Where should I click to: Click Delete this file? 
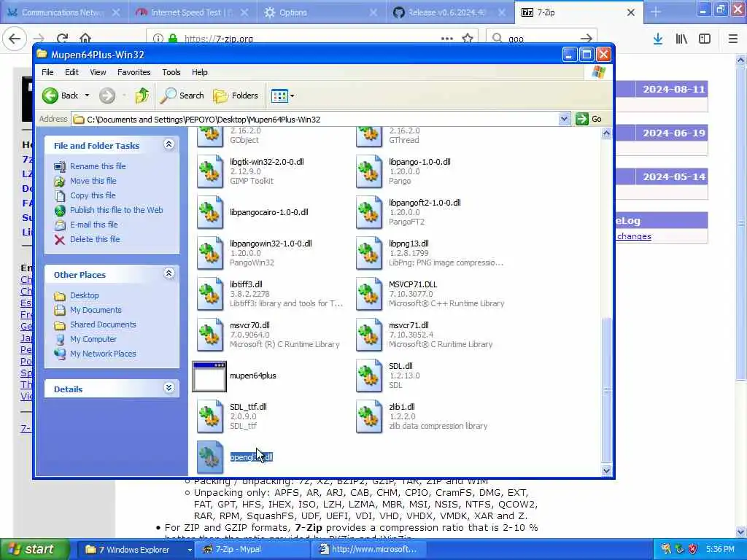coord(95,239)
